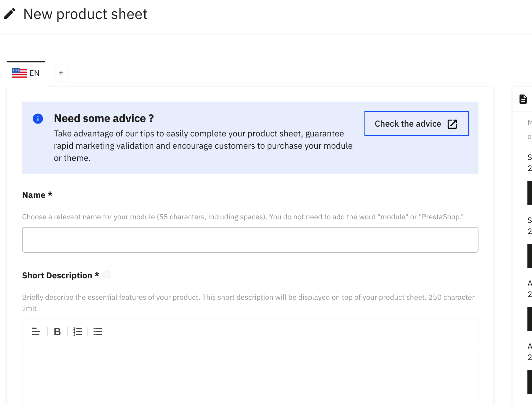The height and width of the screenshot is (405, 532).
Task: Click the Check the advice button
Action: point(416,124)
